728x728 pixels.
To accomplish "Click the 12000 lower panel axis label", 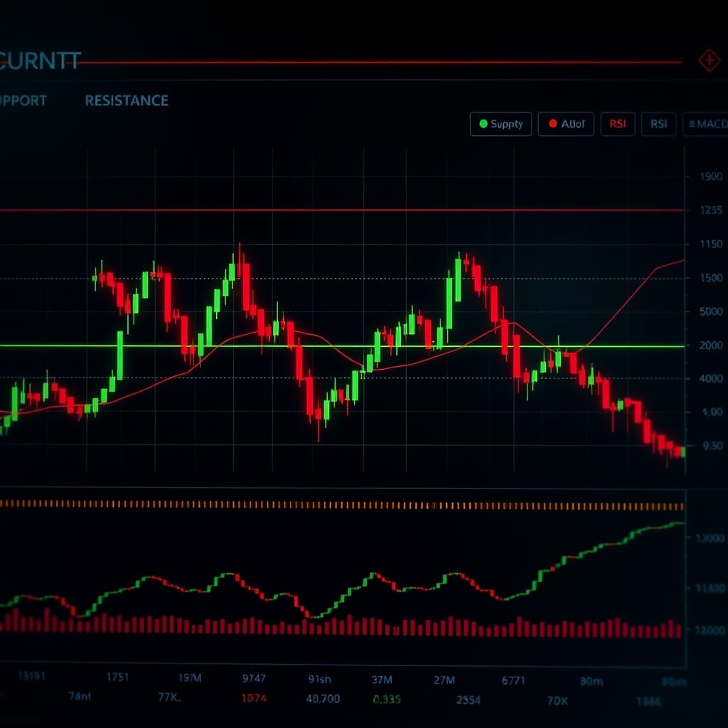I will [710, 630].
